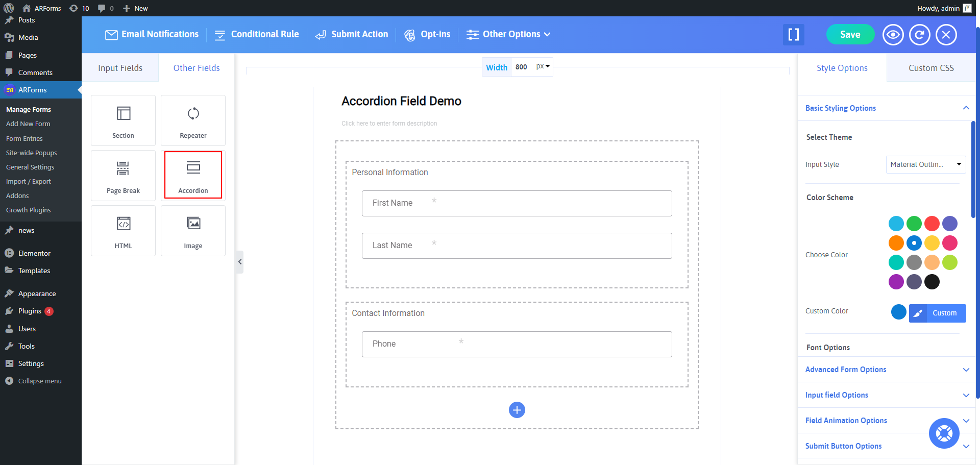Collapse the left fields panel arrow
Viewport: 980px width, 465px height.
(x=239, y=262)
